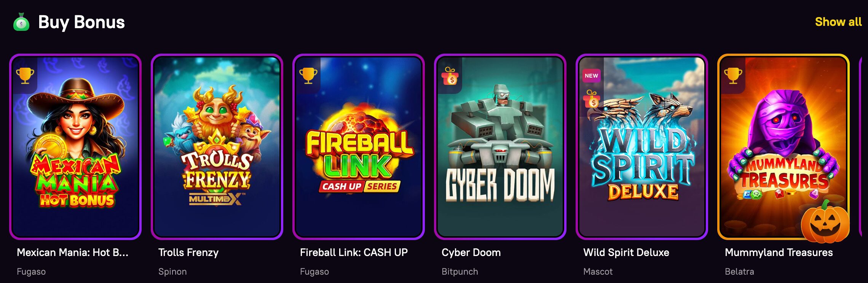Image resolution: width=868 pixels, height=283 pixels.
Task: Click the Trolls Frenzy title text
Action: [x=188, y=253]
